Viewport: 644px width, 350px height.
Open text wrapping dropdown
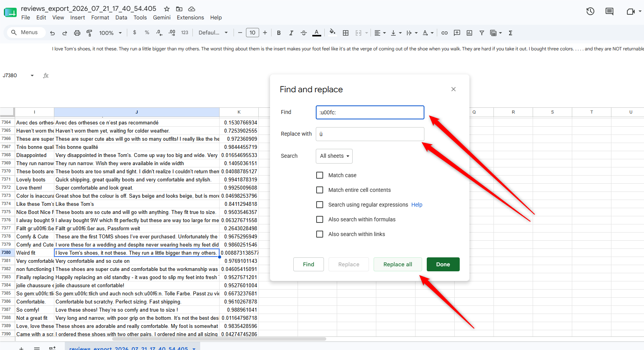coord(412,33)
